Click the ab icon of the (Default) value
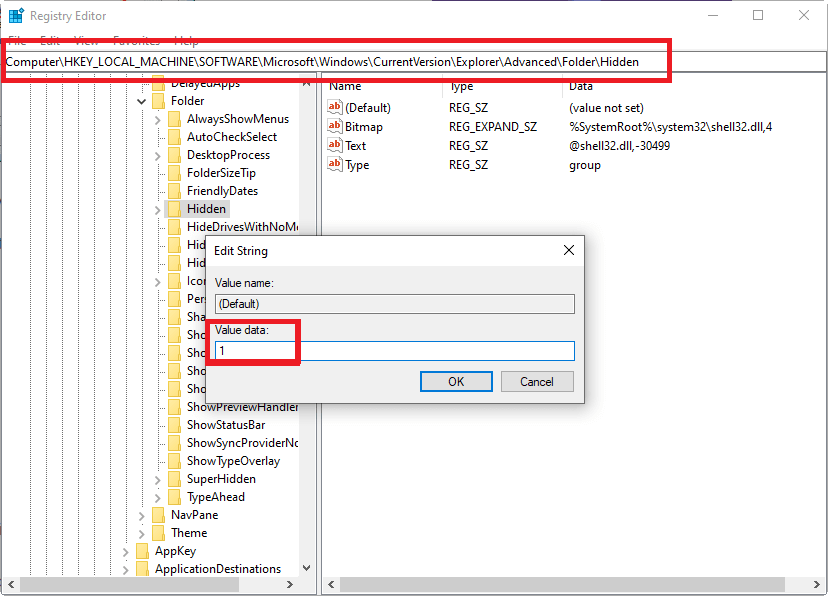Viewport: 828px width, 596px height. pyautogui.click(x=335, y=107)
